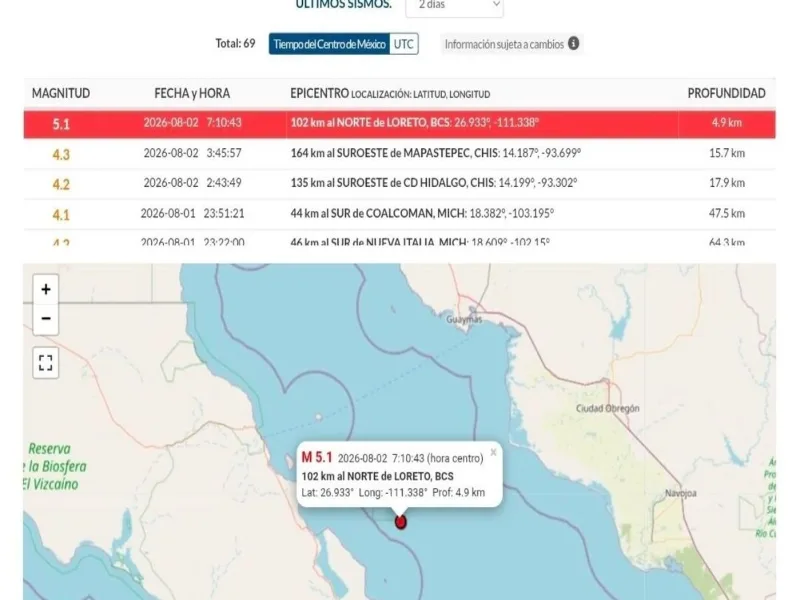This screenshot has width=800, height=600.
Task: Select the 5.1 Loreto BCS earthquake row
Action: point(399,123)
